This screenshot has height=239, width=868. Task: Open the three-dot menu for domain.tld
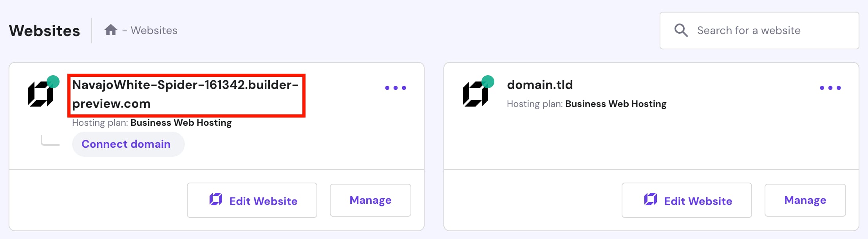click(830, 88)
